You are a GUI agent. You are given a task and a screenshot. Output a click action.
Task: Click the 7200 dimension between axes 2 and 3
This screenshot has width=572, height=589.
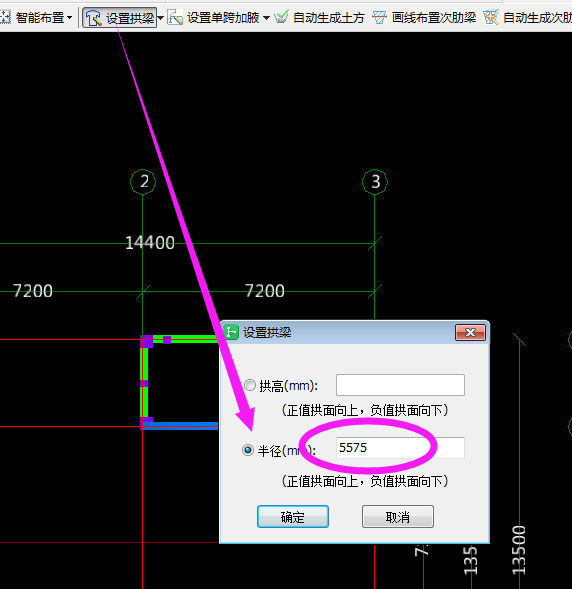point(265,291)
